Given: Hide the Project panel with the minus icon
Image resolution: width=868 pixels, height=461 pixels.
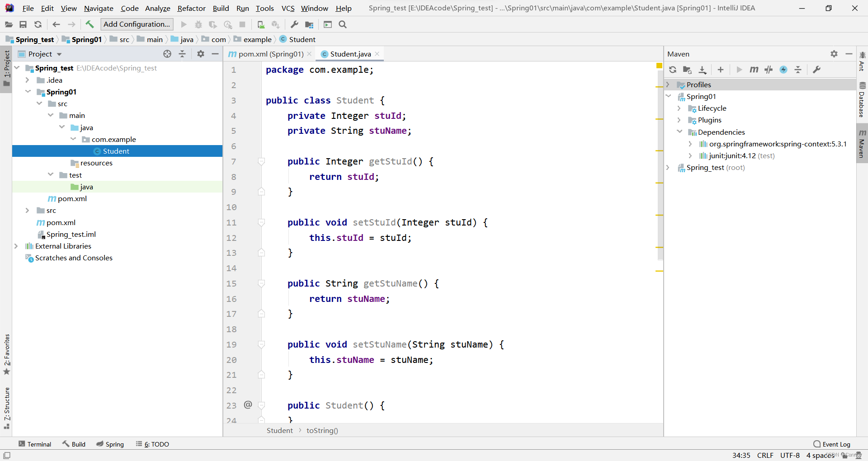Looking at the screenshot, I should click(215, 54).
